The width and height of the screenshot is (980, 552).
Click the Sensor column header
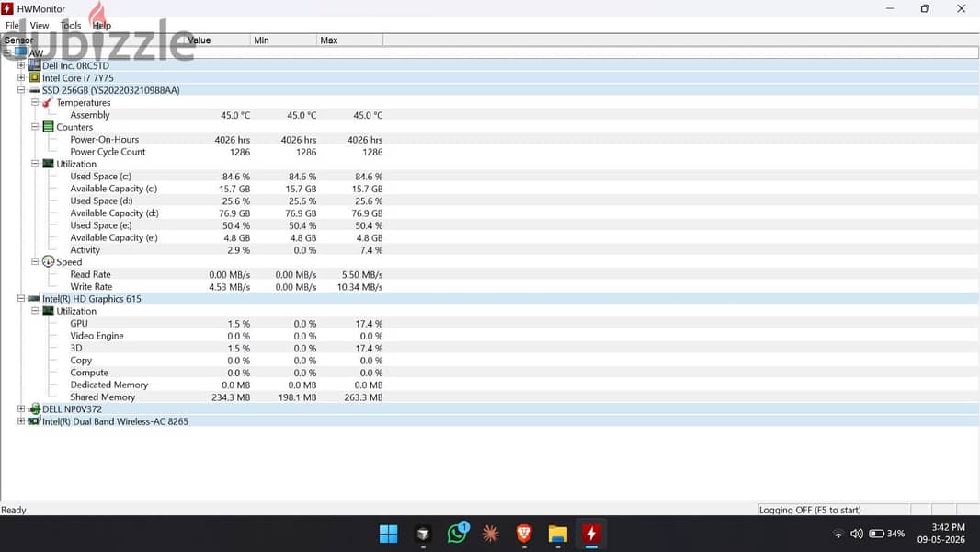[x=92, y=40]
